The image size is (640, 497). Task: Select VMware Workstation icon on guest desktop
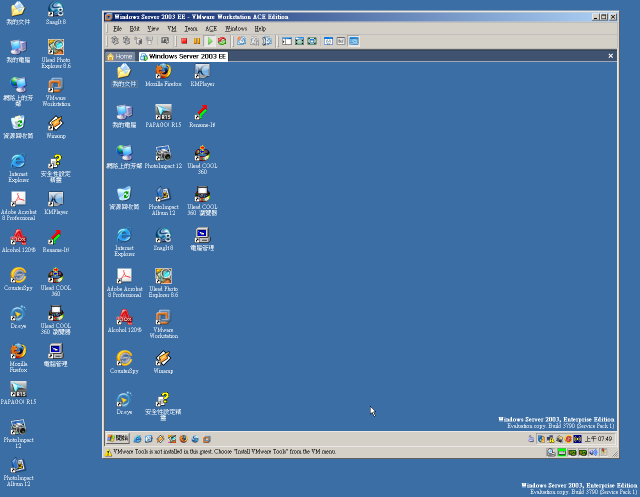(163, 324)
